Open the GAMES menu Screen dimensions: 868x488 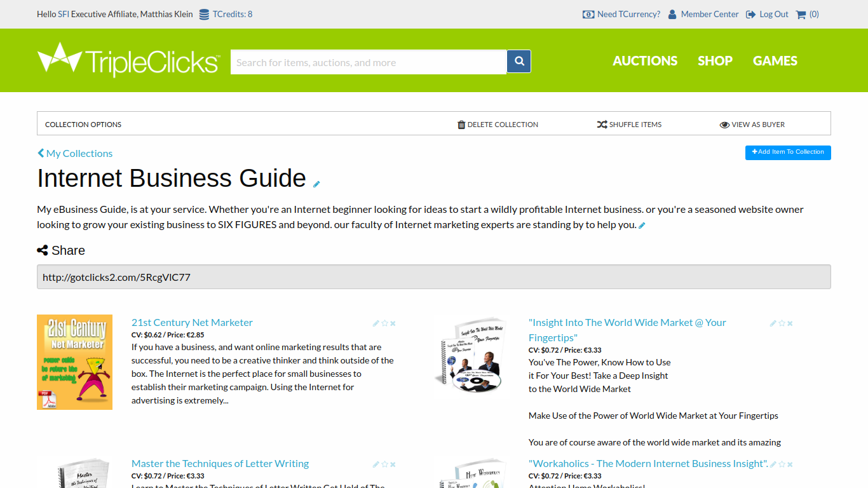[x=775, y=61]
